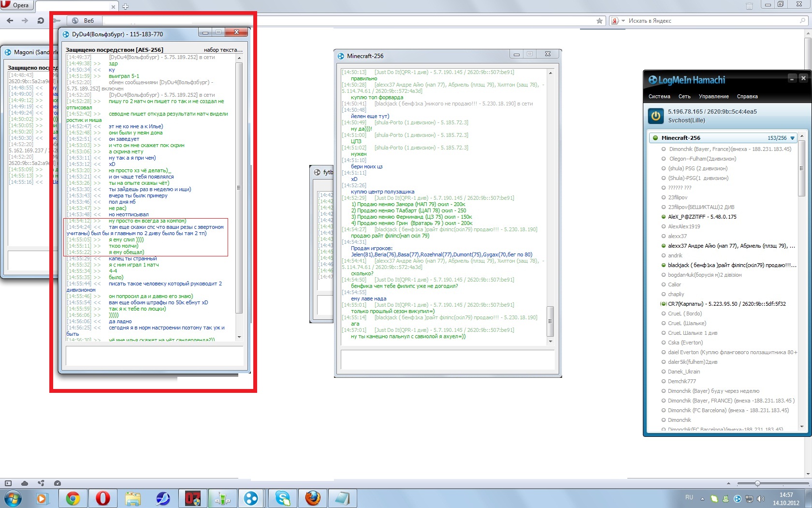This screenshot has height=508, width=812.
Task: Click Opera back navigation arrow
Action: click(x=10, y=21)
